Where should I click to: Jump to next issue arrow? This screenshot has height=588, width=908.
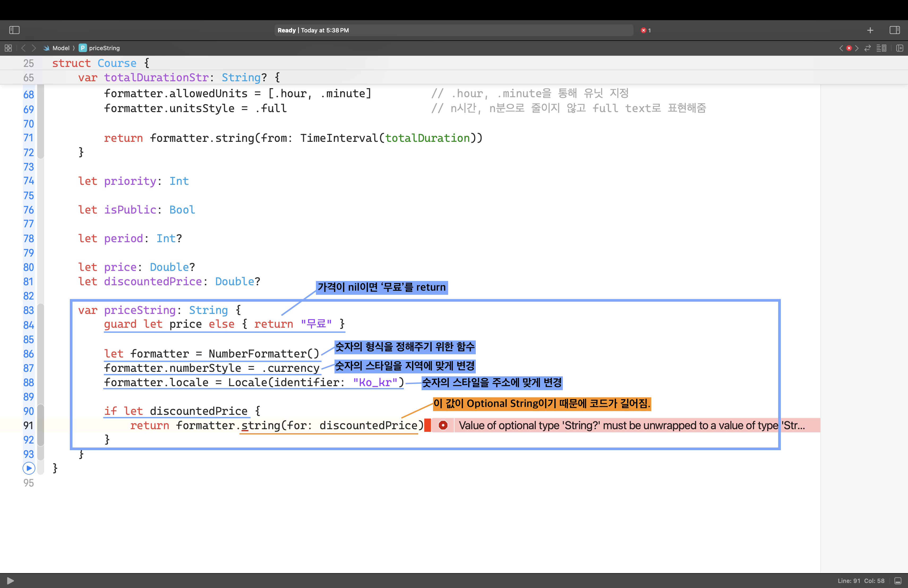pyautogui.click(x=857, y=48)
